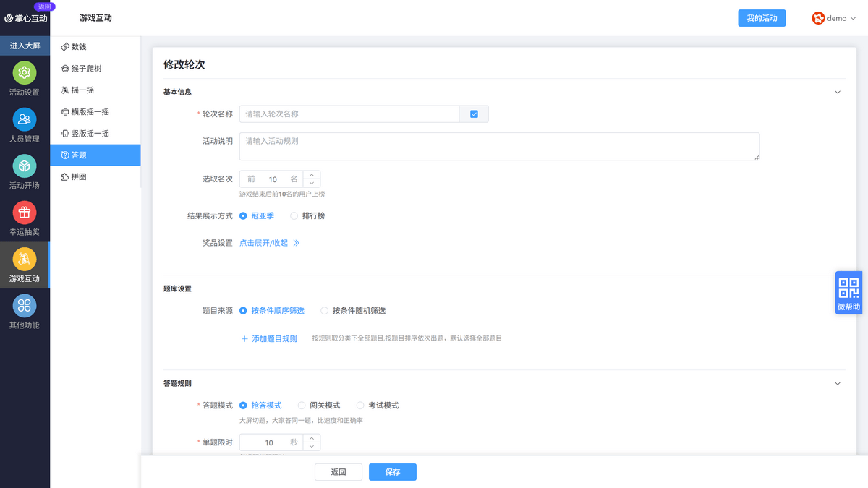Click the 答题 question mark icon
This screenshot has height=488, width=868.
click(x=65, y=155)
